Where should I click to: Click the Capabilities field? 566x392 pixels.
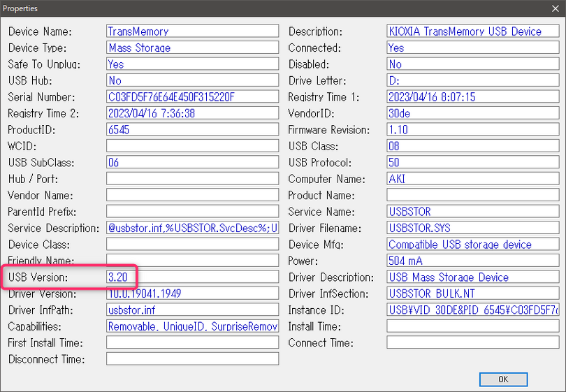[x=192, y=326]
